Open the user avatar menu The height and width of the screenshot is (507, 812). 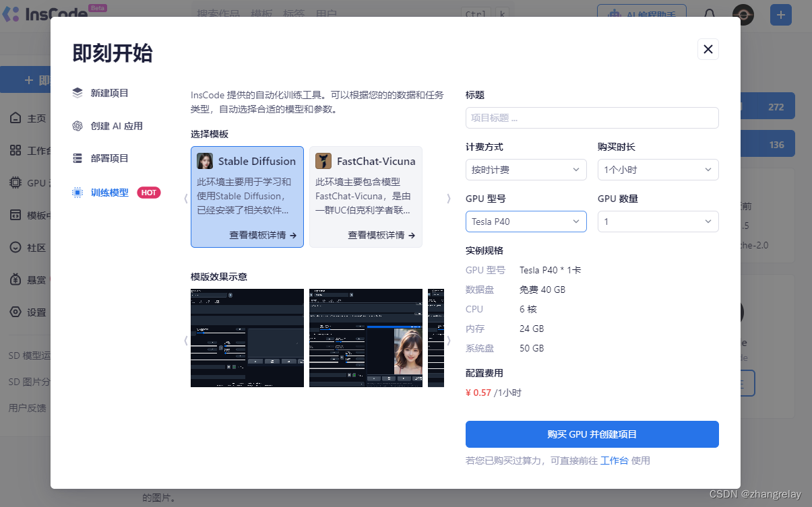click(743, 14)
